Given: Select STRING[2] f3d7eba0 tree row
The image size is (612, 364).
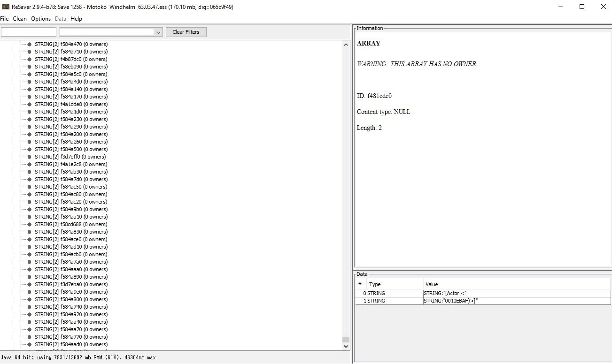Looking at the screenshot, I should click(x=71, y=284).
